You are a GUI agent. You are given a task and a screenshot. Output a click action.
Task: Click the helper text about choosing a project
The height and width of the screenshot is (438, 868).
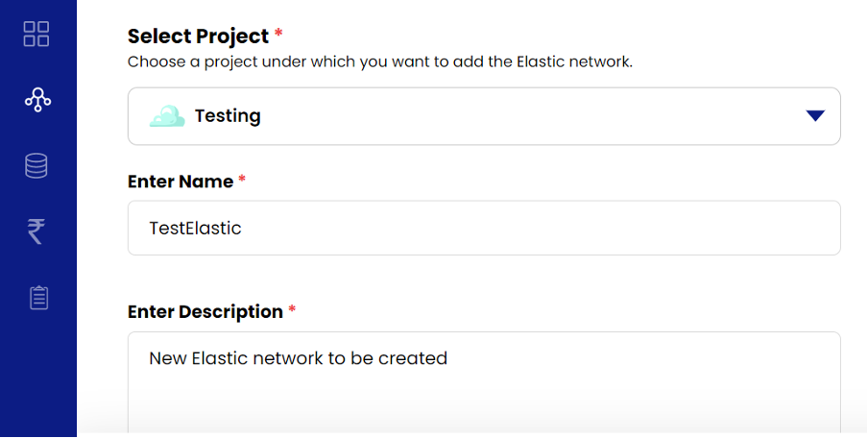380,62
